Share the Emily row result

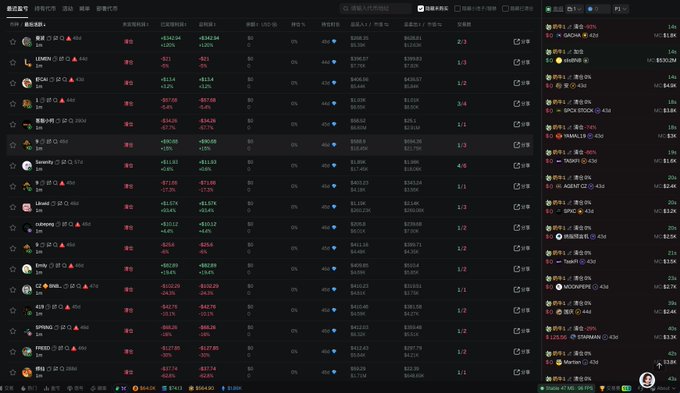[x=522, y=269]
